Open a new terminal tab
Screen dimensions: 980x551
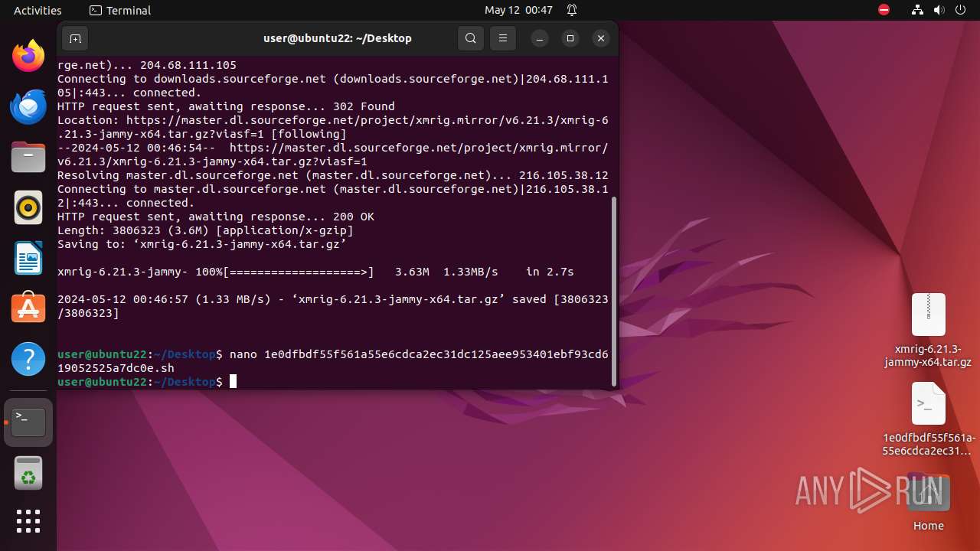pos(75,38)
